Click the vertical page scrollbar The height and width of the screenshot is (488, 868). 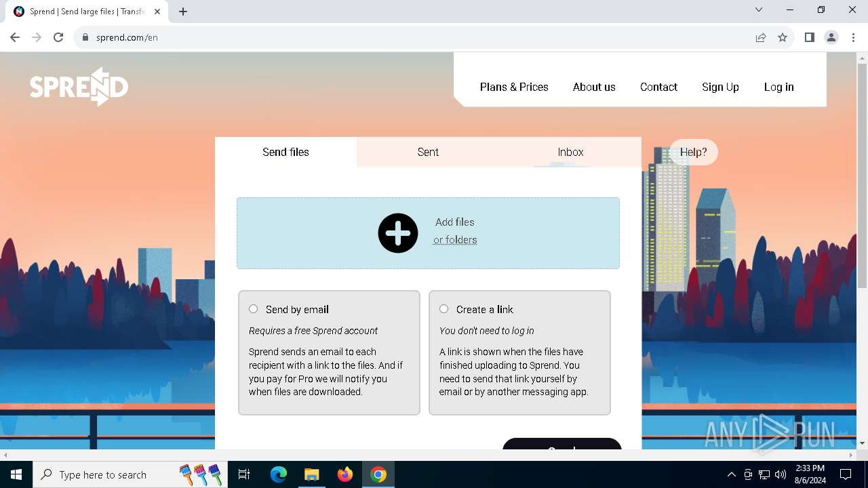pos(862,176)
